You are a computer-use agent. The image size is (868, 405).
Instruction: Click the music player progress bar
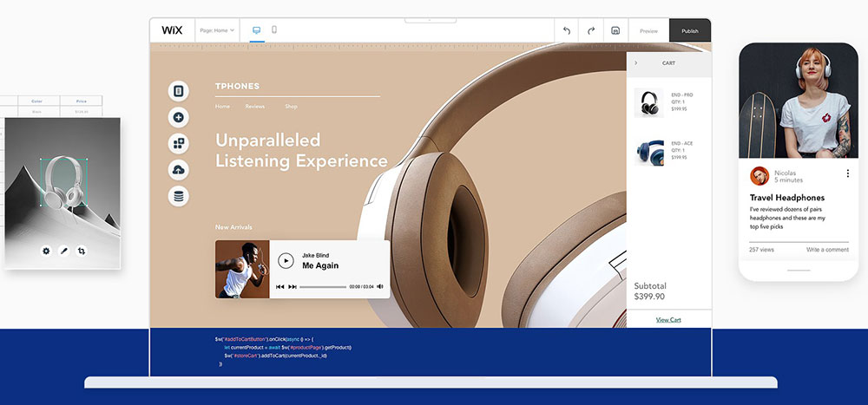[322, 286]
